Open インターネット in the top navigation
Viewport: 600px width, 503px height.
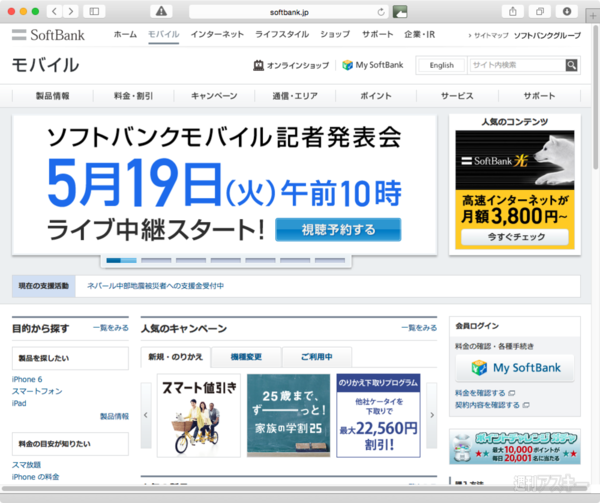[217, 34]
